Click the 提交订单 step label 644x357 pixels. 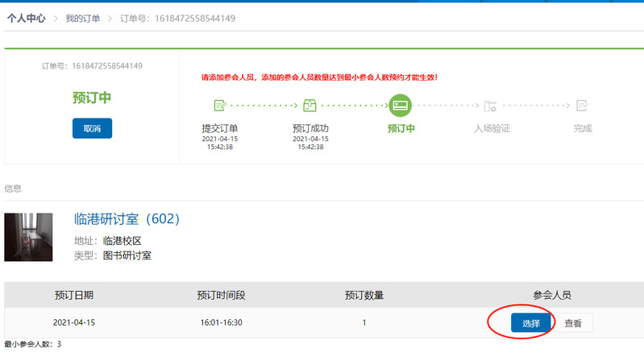click(220, 128)
